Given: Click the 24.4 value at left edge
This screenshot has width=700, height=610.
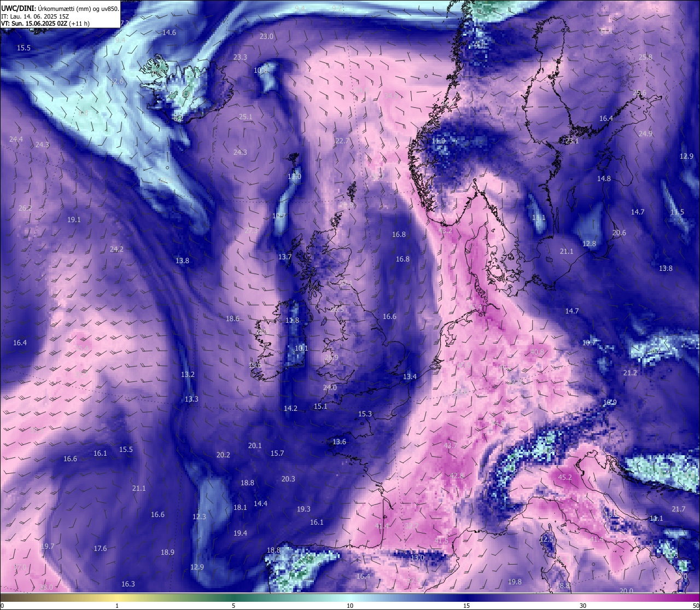Looking at the screenshot, I should pos(16,140).
